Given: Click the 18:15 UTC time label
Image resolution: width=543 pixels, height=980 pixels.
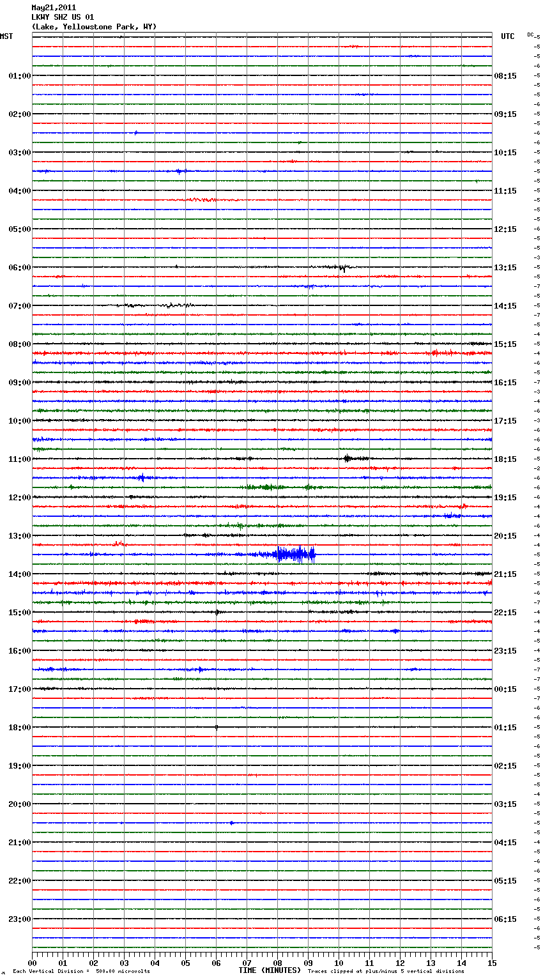Looking at the screenshot, I should (x=505, y=459).
